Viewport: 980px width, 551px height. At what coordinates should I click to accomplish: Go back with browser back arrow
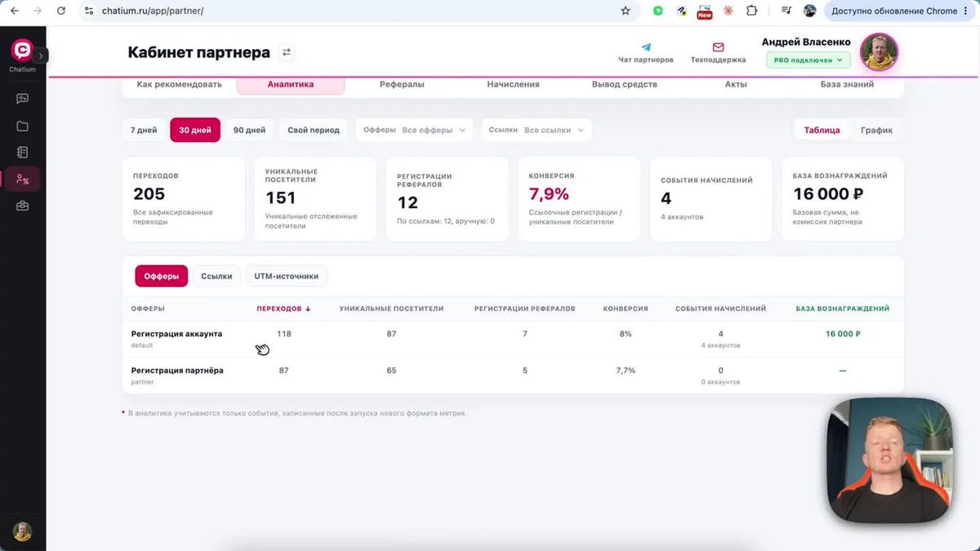pyautogui.click(x=14, y=11)
